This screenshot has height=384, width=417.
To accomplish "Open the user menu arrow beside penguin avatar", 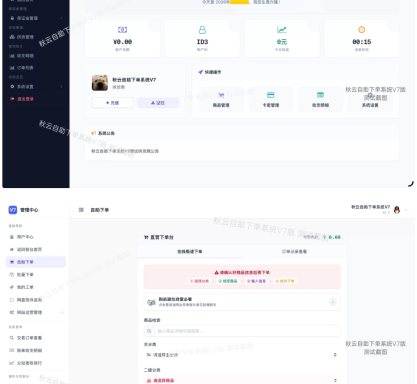I will pos(406,210).
